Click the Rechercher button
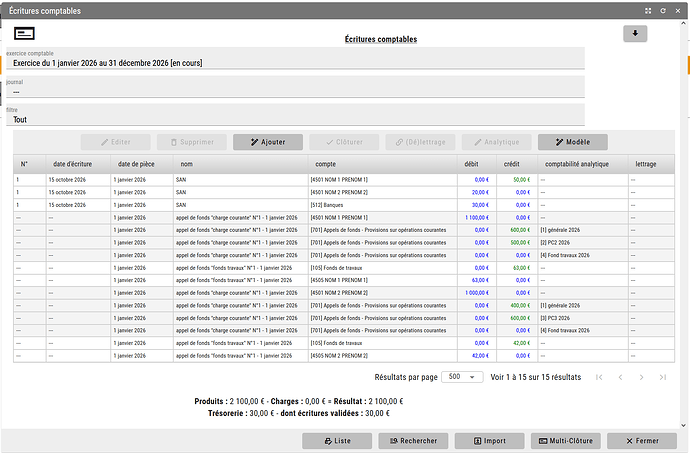The image size is (690, 453). pos(413,441)
